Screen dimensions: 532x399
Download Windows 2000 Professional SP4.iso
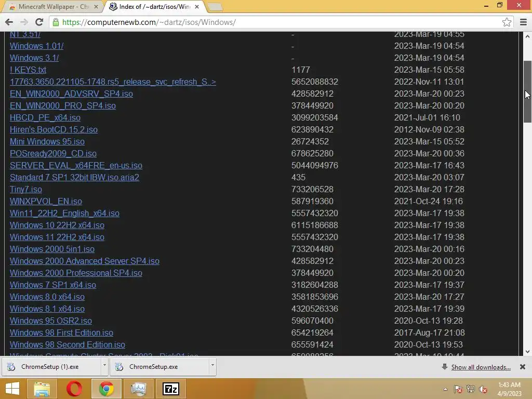[76, 273]
